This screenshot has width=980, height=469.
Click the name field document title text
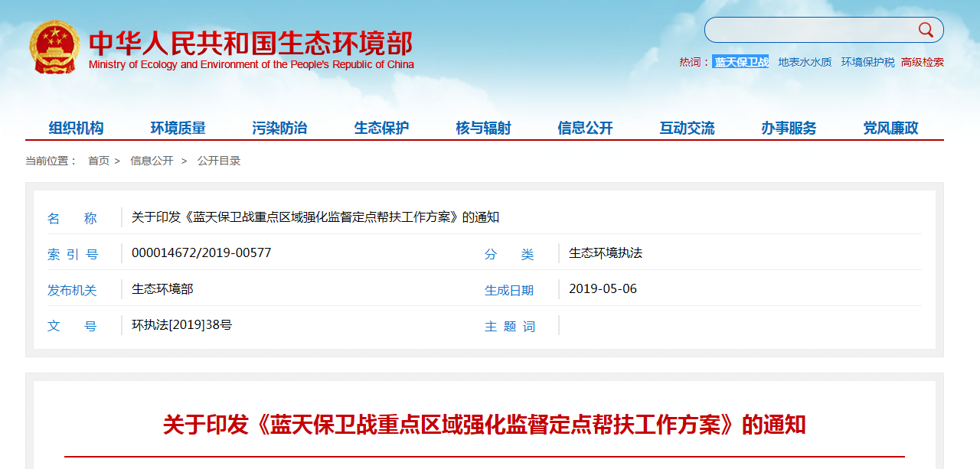point(315,217)
